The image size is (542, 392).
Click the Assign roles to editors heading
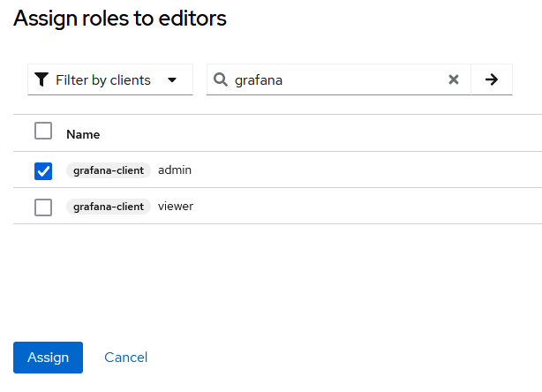tap(120, 18)
